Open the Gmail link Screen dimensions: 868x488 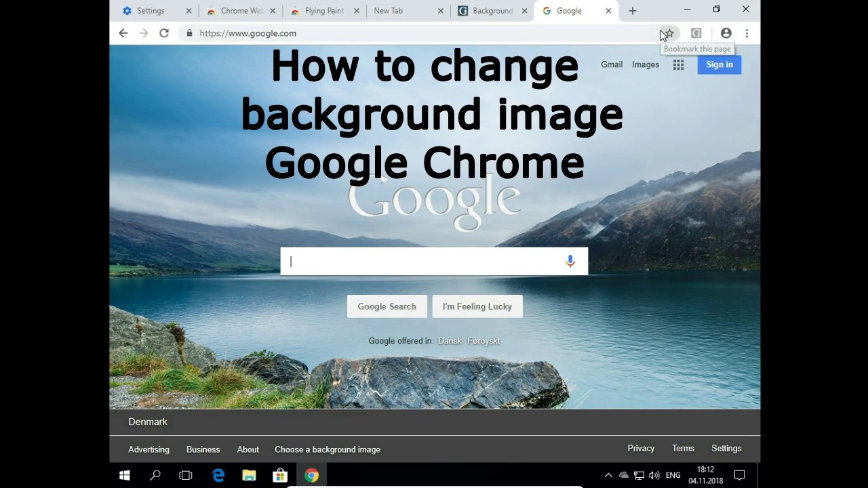(x=612, y=64)
